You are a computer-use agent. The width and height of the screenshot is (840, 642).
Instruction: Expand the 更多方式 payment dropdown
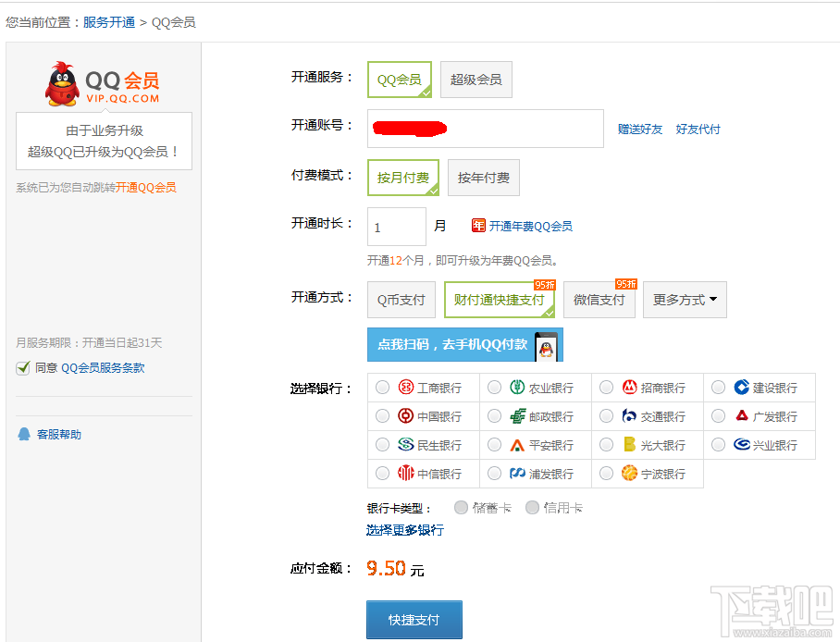[685, 299]
